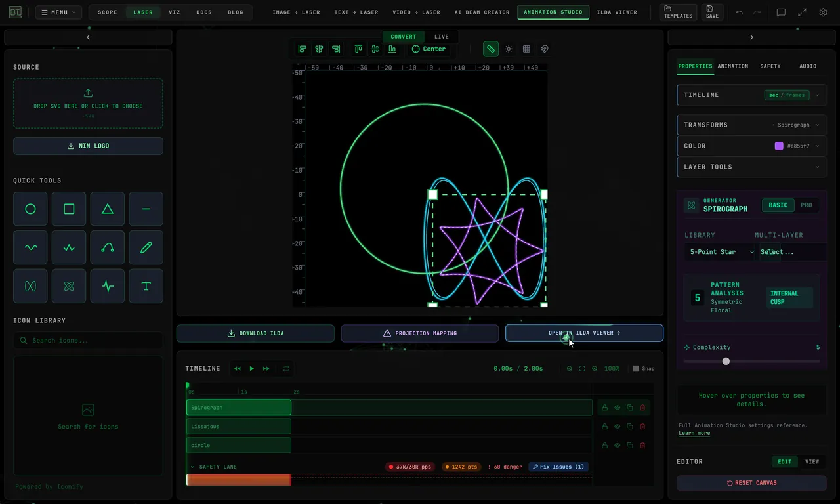Toggle canvas brightness sun icon
Viewport: 840px width, 504px height.
pyautogui.click(x=509, y=49)
